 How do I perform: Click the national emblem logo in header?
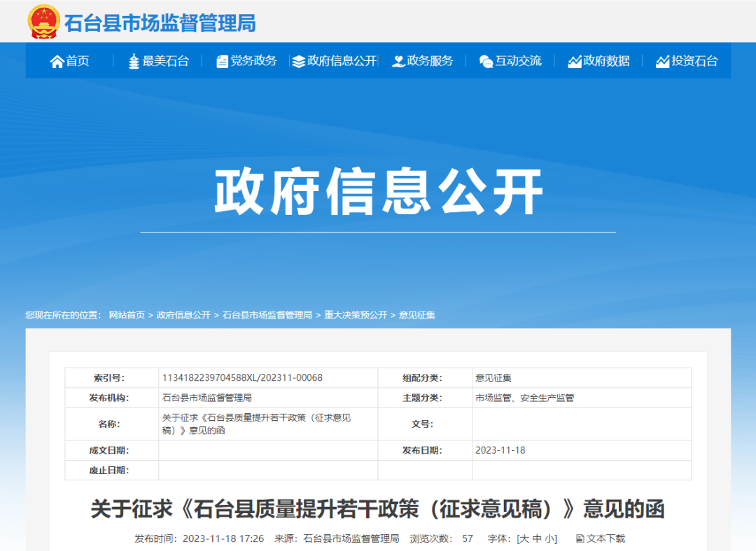(41, 22)
